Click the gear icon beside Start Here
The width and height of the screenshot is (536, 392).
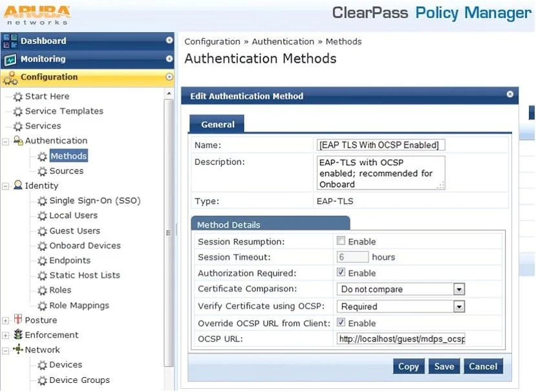pyautogui.click(x=17, y=97)
